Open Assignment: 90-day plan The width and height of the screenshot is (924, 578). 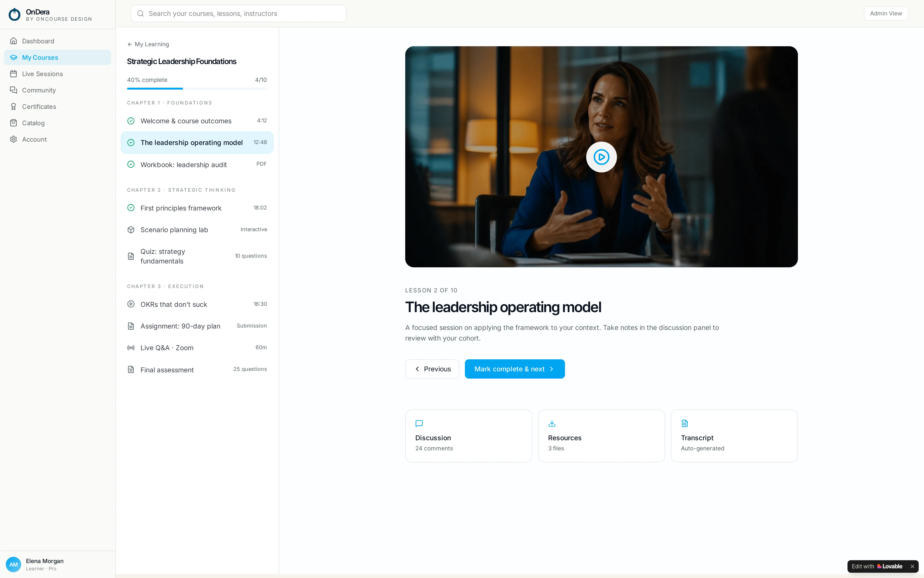tap(197, 326)
